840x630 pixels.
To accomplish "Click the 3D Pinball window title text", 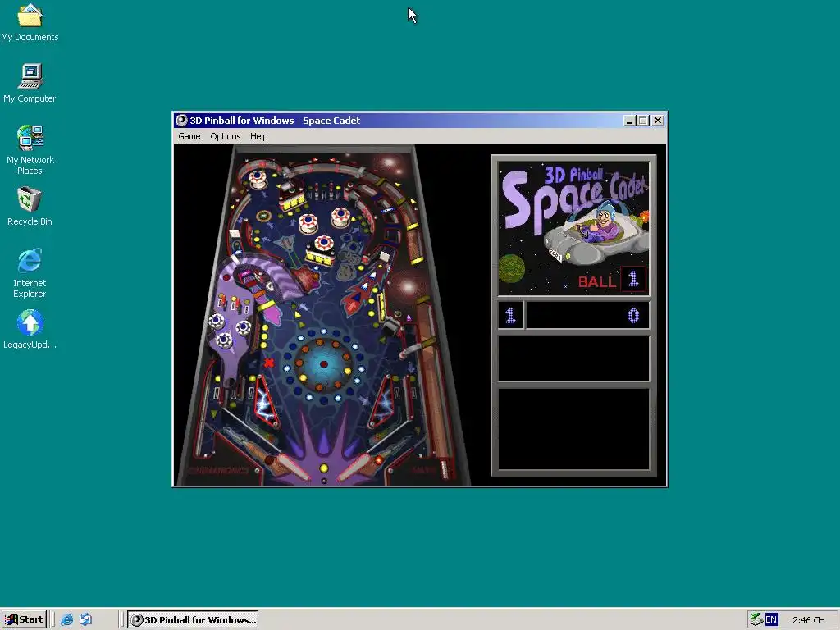I will 275,121.
